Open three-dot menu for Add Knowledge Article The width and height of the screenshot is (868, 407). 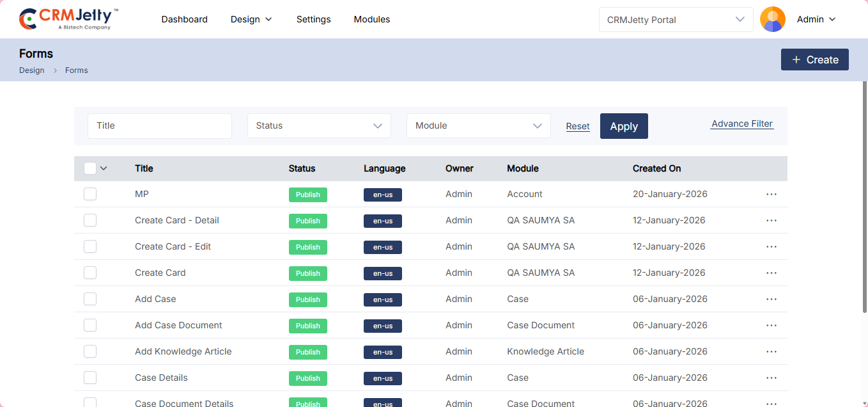pyautogui.click(x=771, y=351)
